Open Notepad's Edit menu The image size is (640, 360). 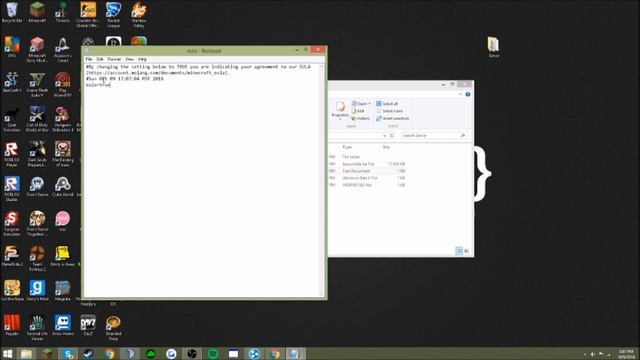point(100,59)
